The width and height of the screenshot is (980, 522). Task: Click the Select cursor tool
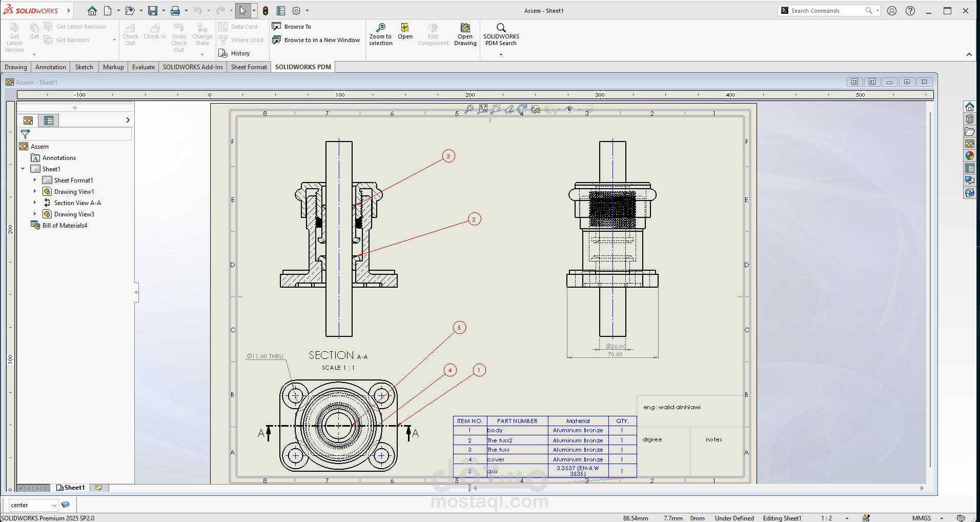[x=243, y=10]
